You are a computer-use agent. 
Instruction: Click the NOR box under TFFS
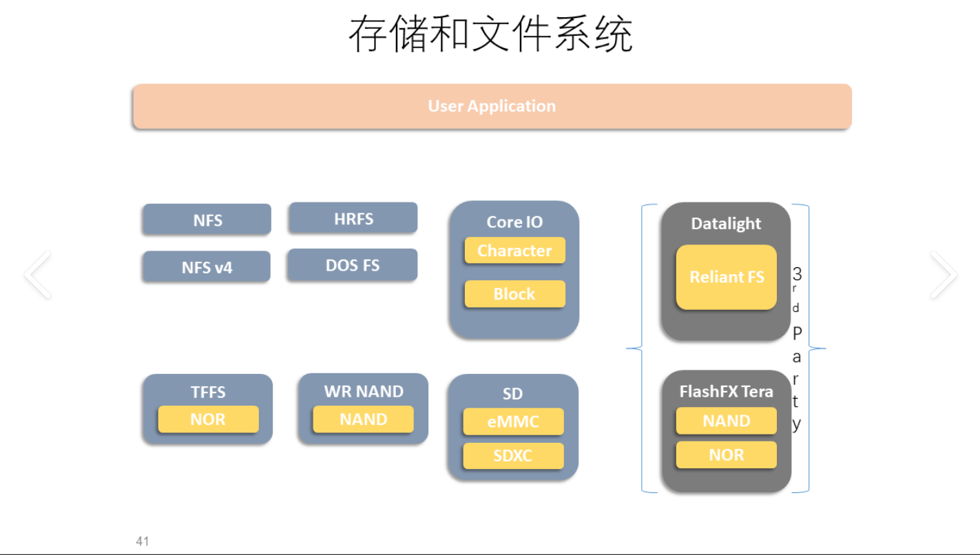[208, 419]
